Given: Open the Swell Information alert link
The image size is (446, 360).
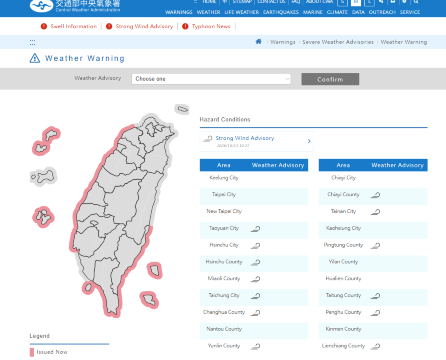Looking at the screenshot, I should (74, 26).
